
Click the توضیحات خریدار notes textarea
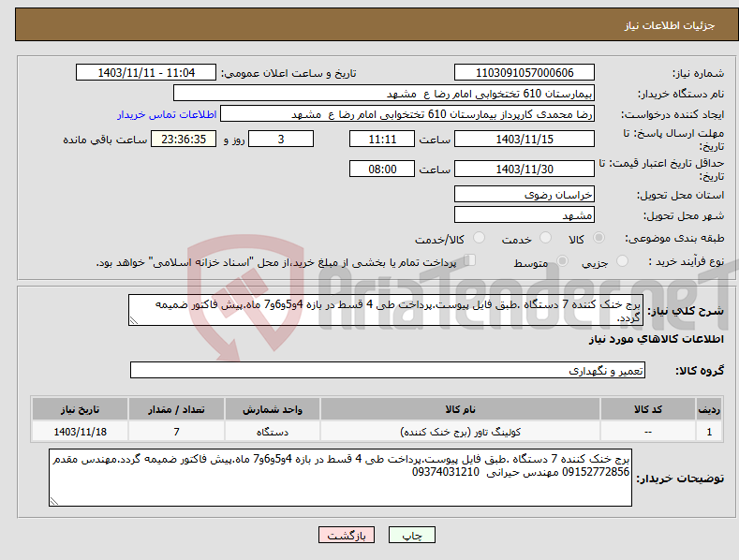(340, 478)
